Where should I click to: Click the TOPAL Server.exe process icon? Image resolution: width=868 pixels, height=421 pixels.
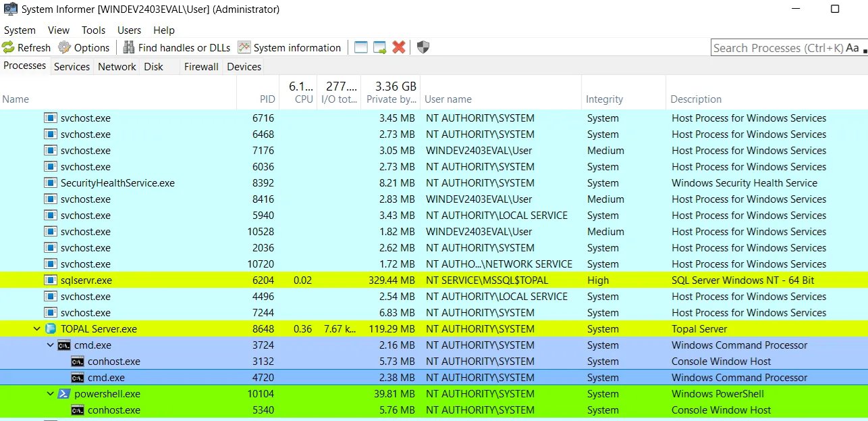(51, 329)
